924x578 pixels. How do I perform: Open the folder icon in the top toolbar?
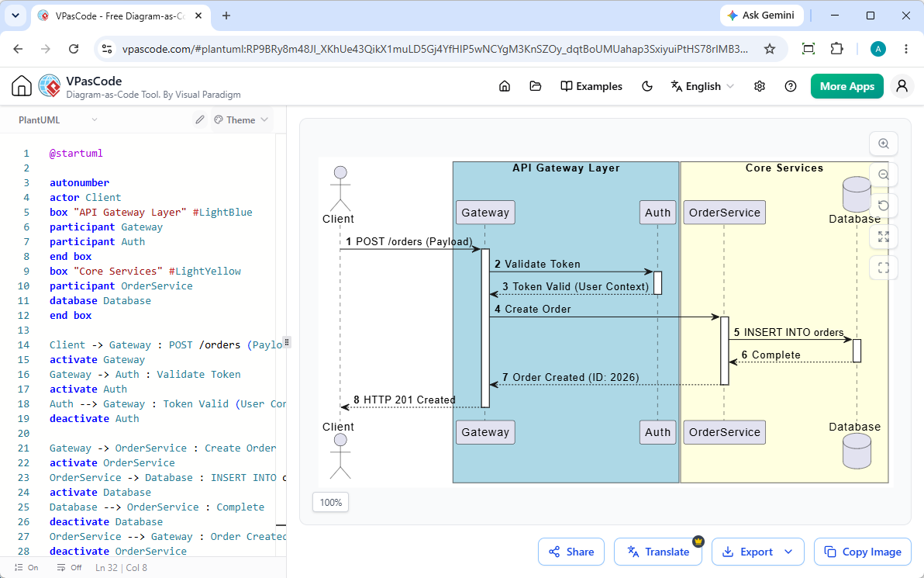(x=535, y=86)
